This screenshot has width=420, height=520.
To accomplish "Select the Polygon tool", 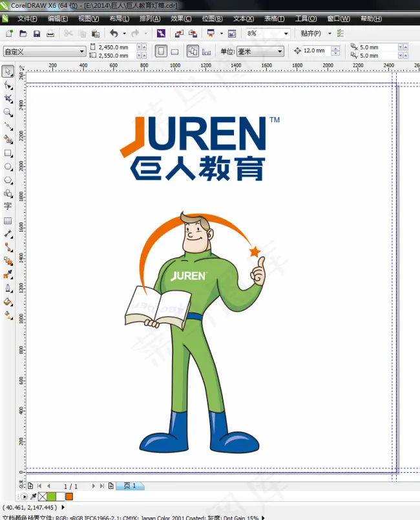I will point(8,180).
